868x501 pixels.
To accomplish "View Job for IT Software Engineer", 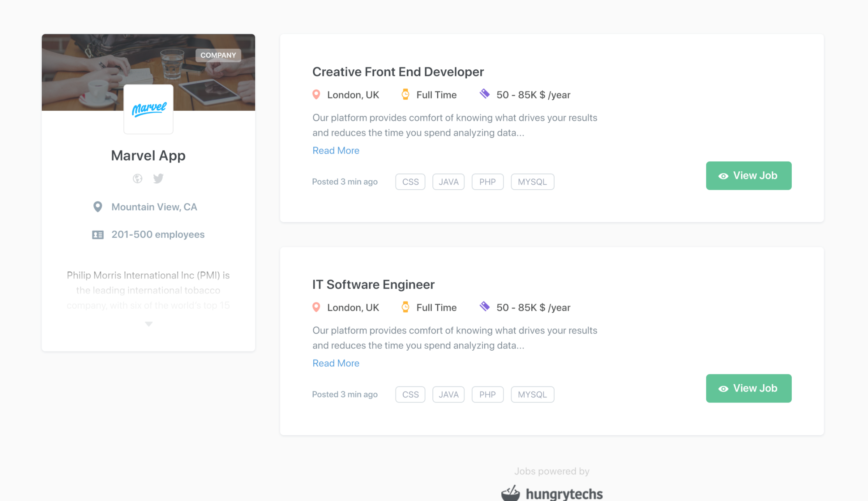I will 749,388.
